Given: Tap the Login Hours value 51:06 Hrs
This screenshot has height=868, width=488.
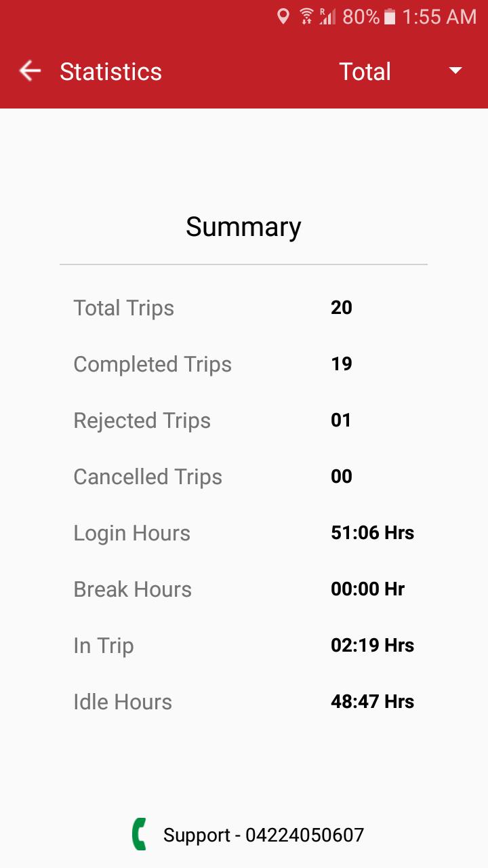Looking at the screenshot, I should click(x=372, y=533).
